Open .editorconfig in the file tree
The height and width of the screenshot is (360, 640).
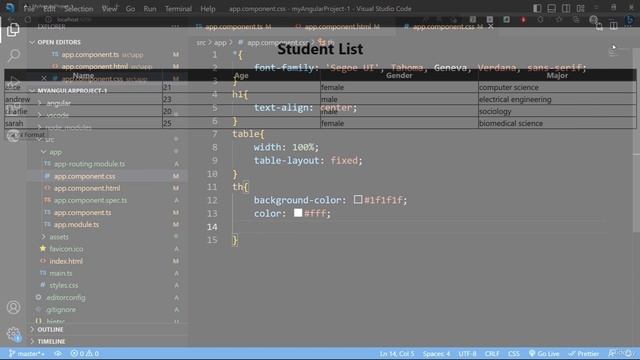(x=65, y=298)
